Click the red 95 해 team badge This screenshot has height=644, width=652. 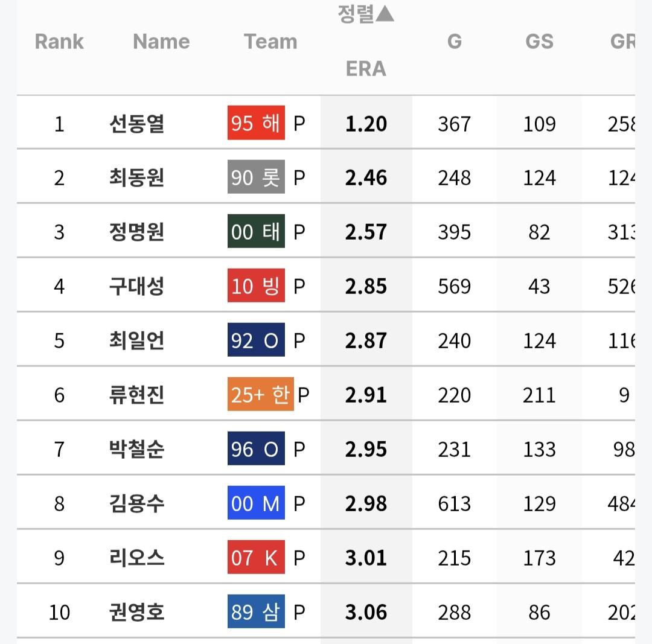pyautogui.click(x=256, y=123)
